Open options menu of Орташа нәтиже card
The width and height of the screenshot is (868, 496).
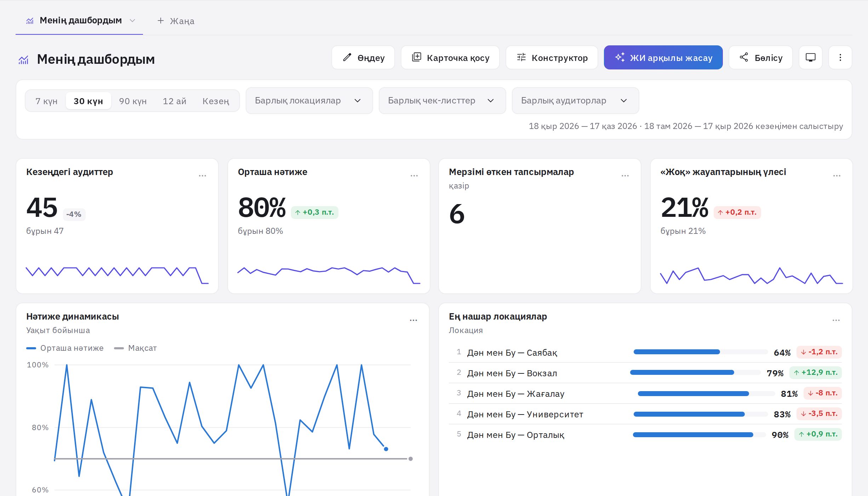[x=414, y=176]
